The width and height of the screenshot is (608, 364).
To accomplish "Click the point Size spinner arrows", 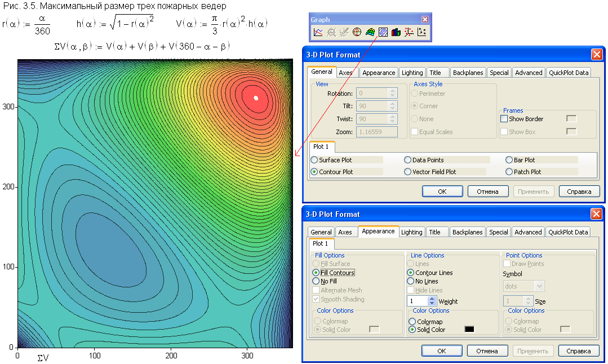I will click(x=528, y=301).
